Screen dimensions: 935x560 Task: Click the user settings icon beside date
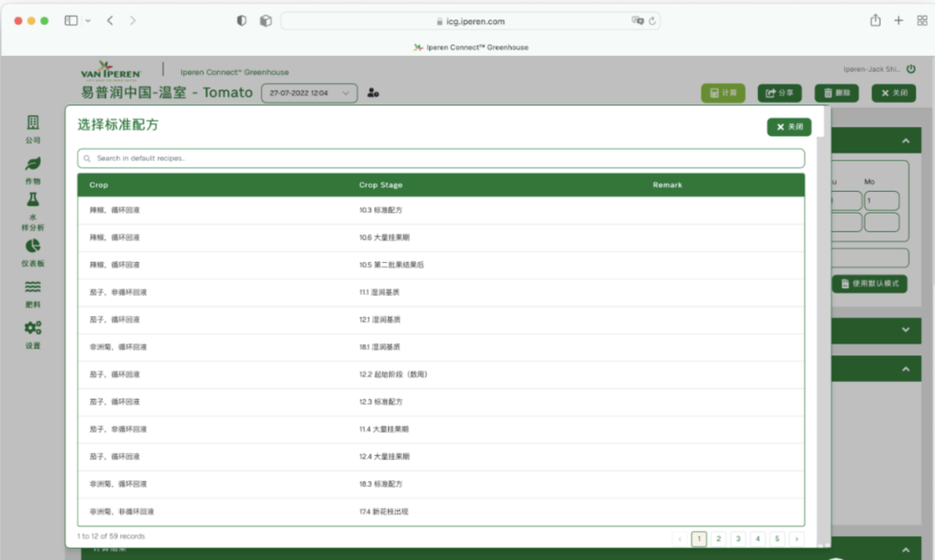373,93
